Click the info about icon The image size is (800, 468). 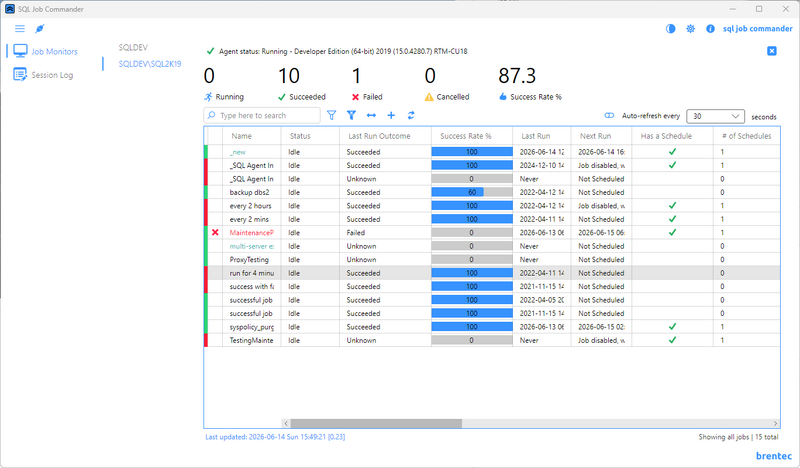point(710,29)
